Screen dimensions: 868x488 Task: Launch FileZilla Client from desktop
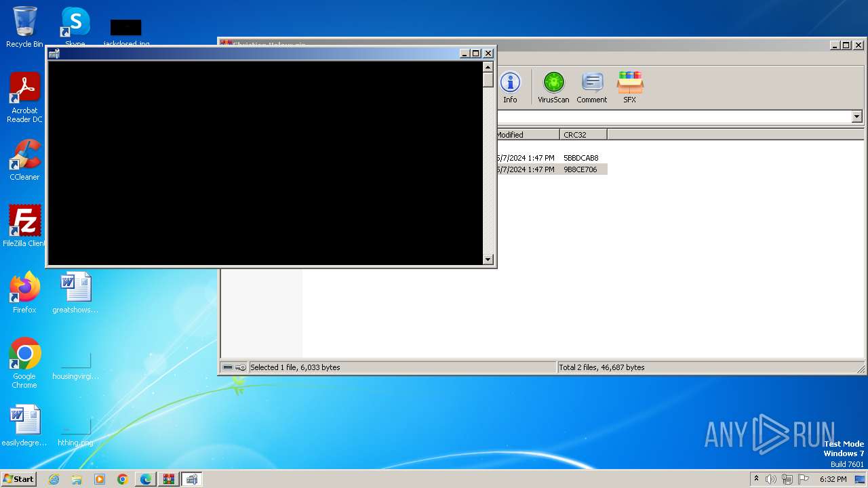click(x=24, y=226)
